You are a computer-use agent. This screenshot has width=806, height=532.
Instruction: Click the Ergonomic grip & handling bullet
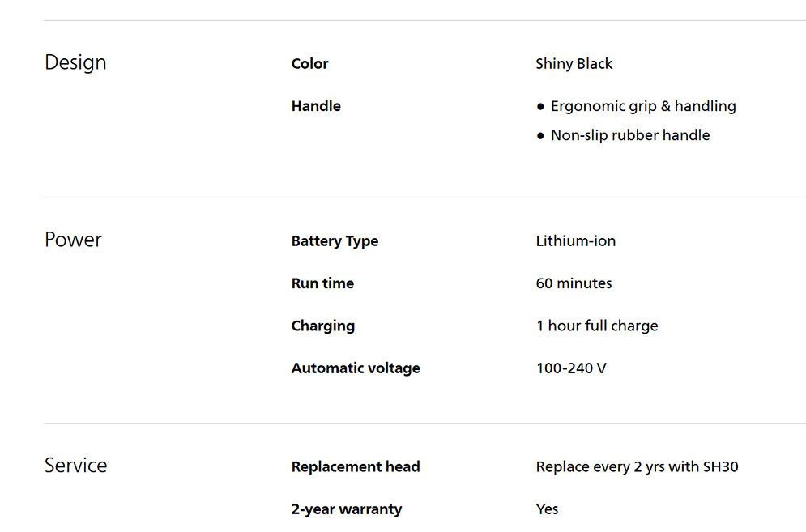(642, 106)
